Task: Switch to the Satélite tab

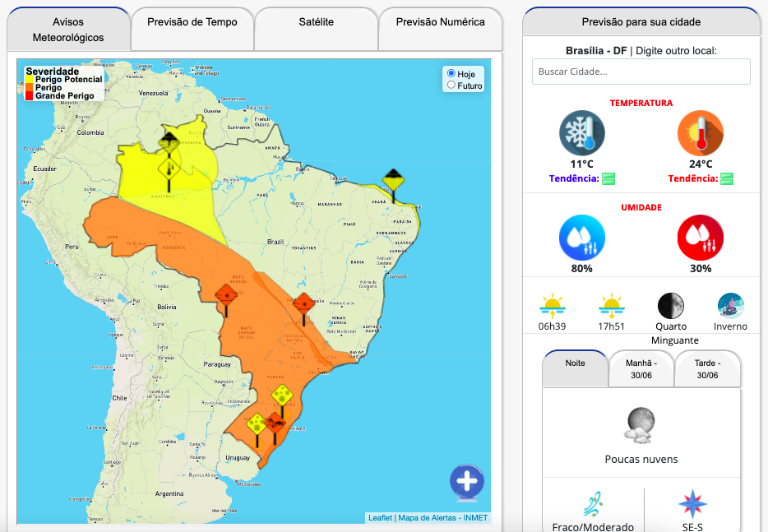Action: [x=316, y=22]
